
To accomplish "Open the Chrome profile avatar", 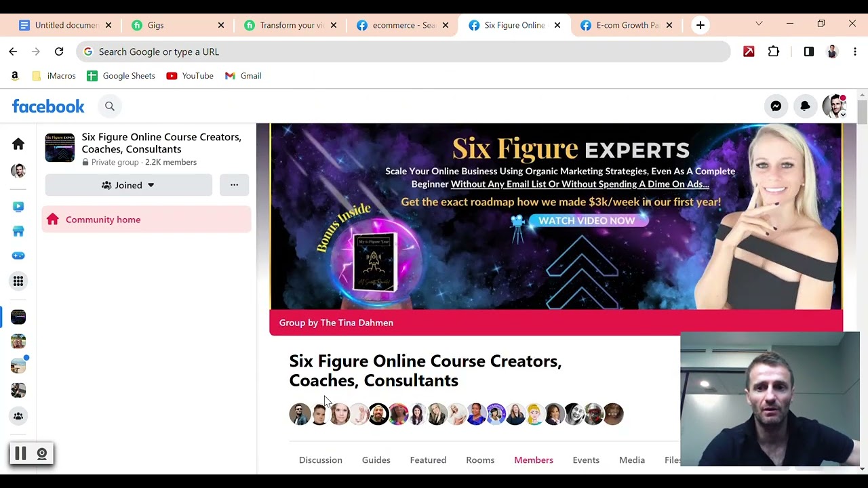I will pyautogui.click(x=832, y=52).
